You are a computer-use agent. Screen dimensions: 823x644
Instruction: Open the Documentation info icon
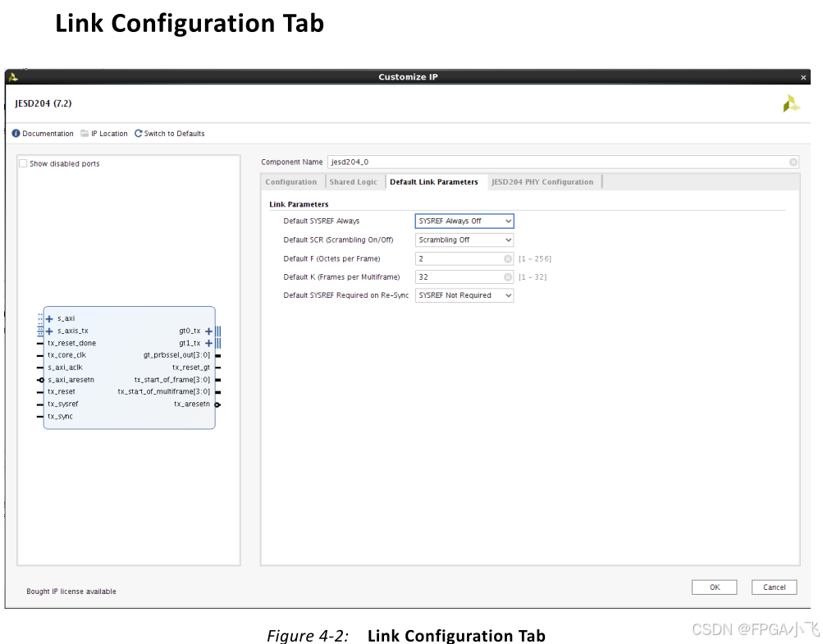pos(16,134)
